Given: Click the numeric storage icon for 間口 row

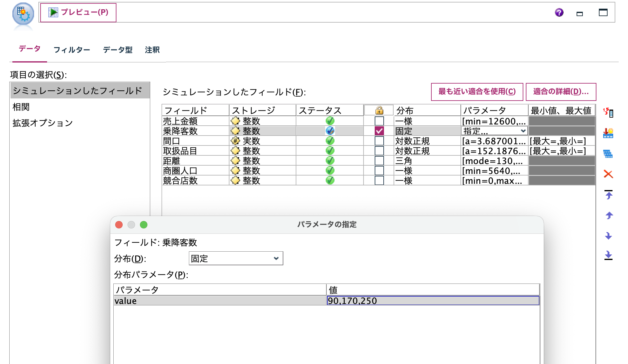Looking at the screenshot, I should (235, 141).
